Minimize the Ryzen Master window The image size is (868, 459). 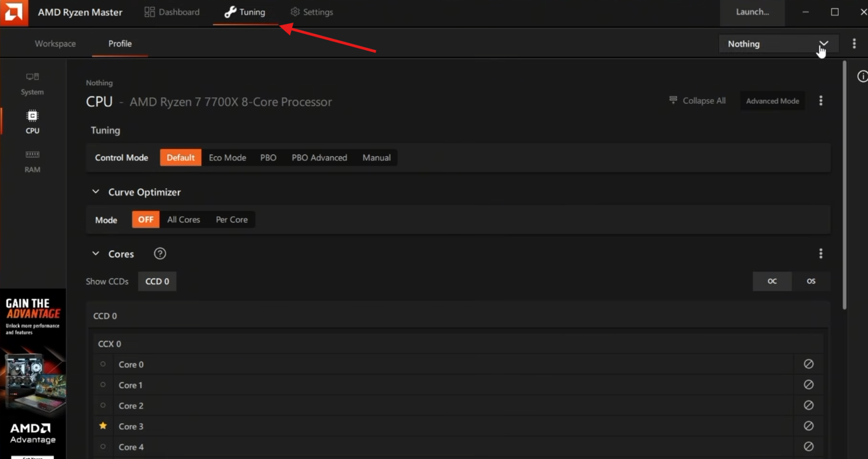coord(806,12)
